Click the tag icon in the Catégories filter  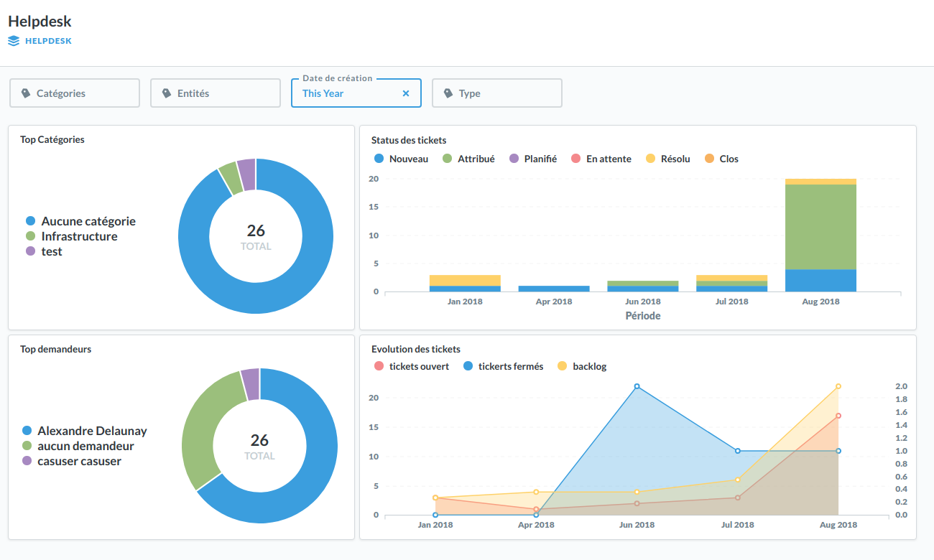26,93
